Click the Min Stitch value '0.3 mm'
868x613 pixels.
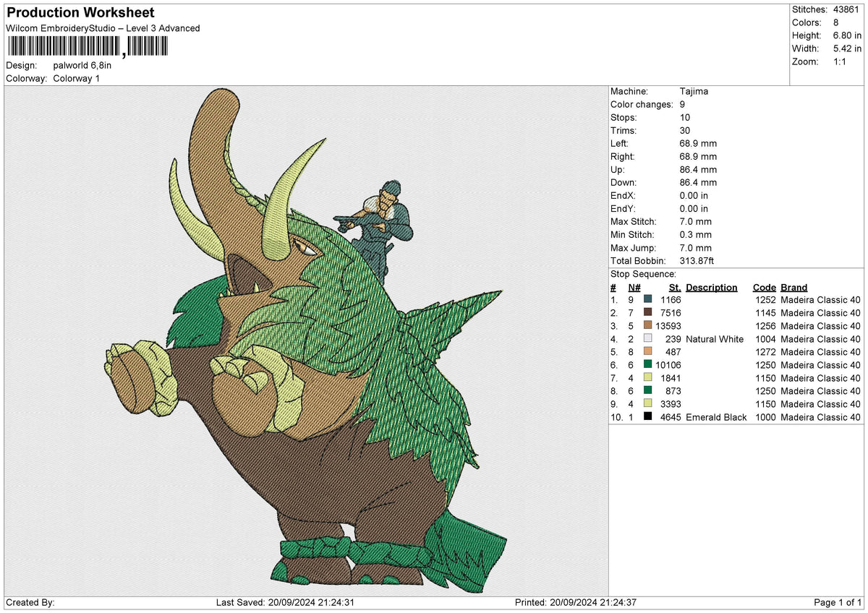coord(696,235)
